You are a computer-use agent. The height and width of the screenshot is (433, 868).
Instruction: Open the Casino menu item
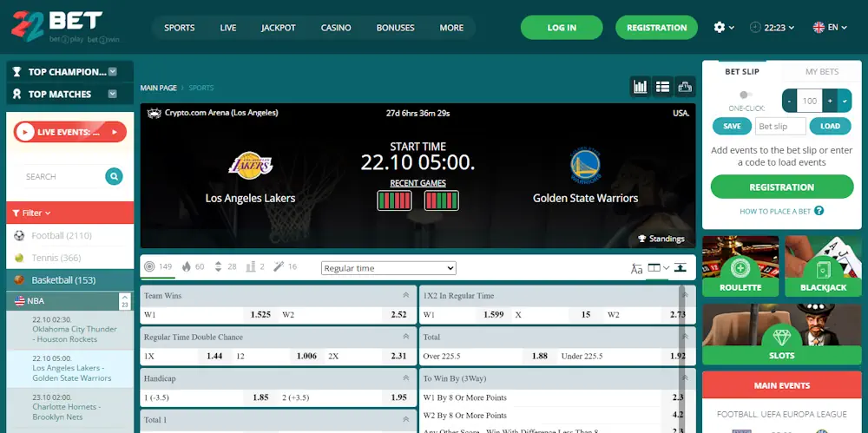(336, 28)
